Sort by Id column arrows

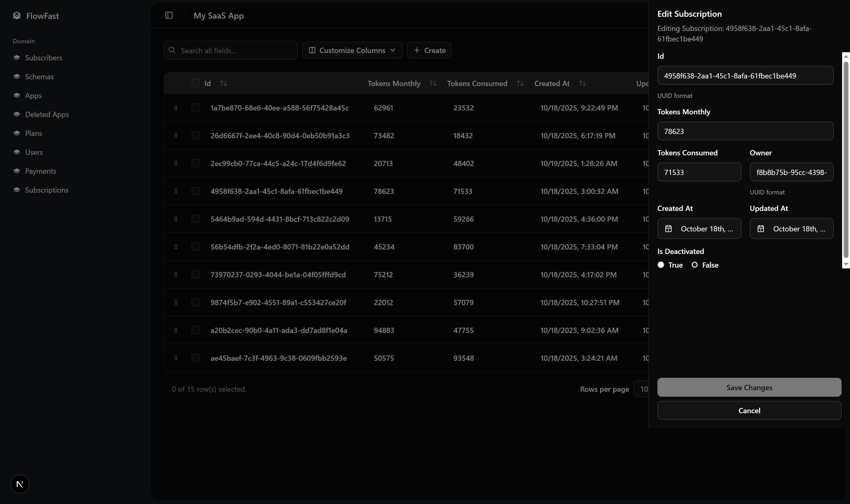[x=223, y=83]
